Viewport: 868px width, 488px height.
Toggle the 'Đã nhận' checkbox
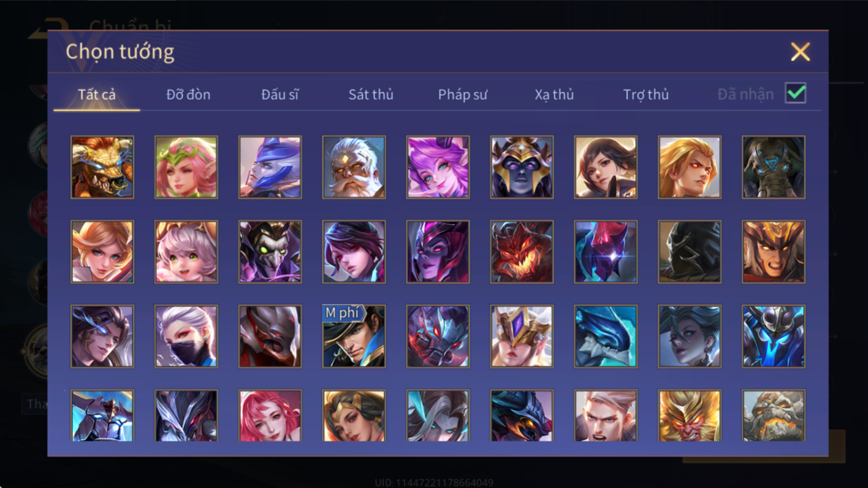pyautogui.click(x=796, y=93)
